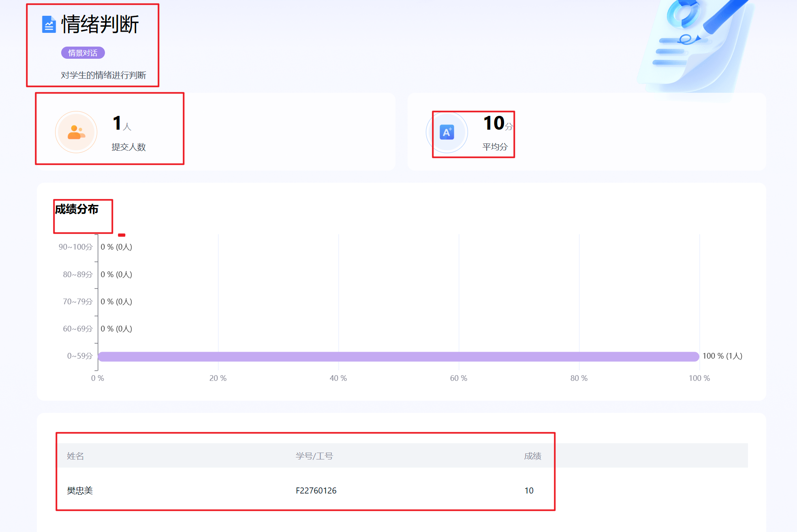Image resolution: width=797 pixels, height=532 pixels.
Task: Click the blue A+ average score icon
Action: [447, 132]
